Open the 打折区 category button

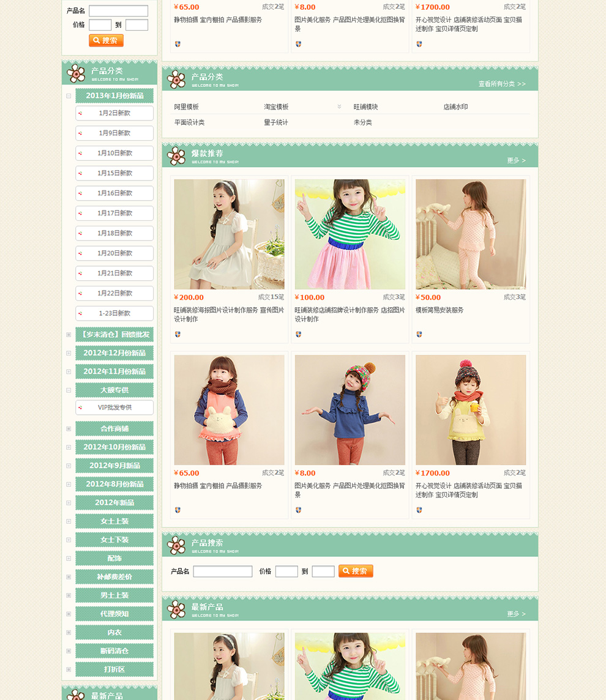tap(114, 669)
